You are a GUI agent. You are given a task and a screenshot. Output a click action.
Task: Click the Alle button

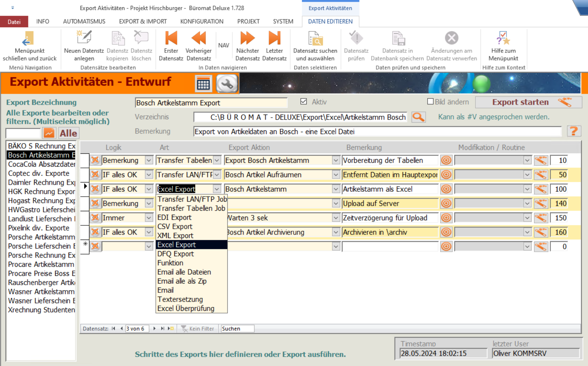[68, 133]
